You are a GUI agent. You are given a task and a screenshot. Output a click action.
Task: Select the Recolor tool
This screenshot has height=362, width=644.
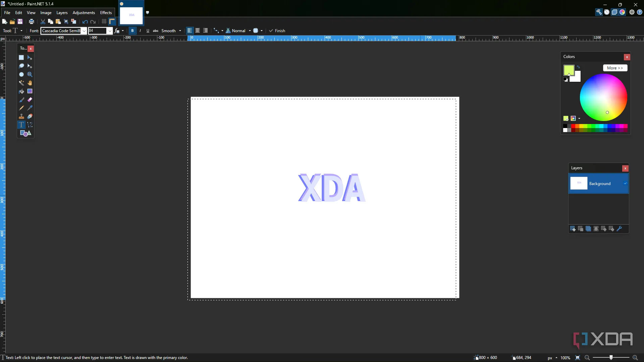click(x=30, y=116)
